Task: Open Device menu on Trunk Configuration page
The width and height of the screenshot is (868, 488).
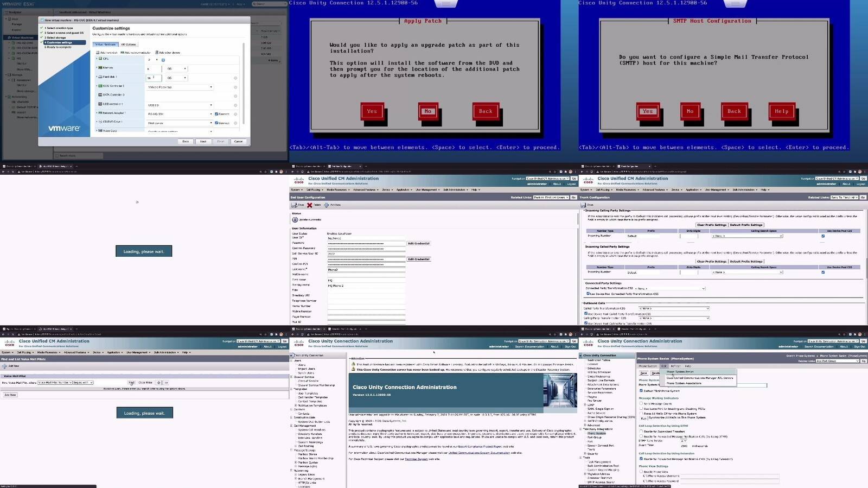Action: coord(676,190)
